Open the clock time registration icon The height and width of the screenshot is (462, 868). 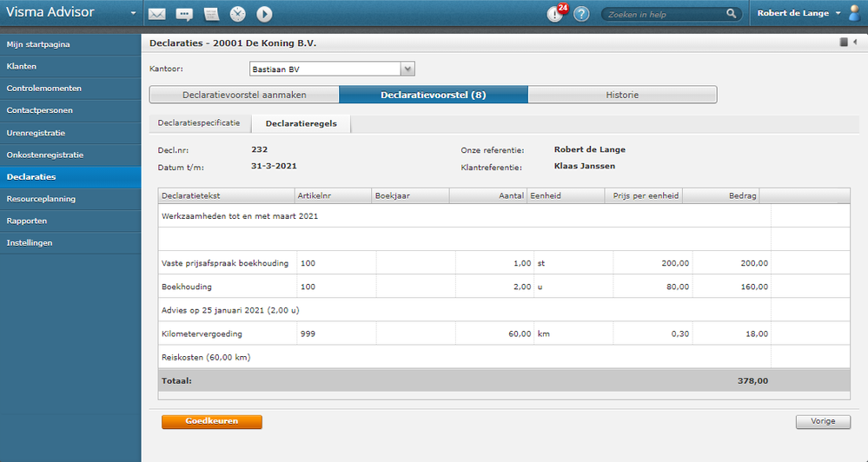[238, 14]
